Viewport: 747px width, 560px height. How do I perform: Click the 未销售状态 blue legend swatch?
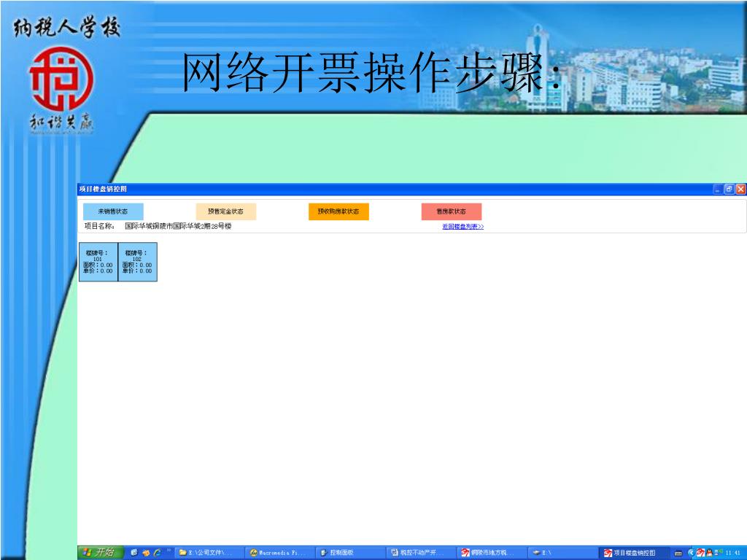pyautogui.click(x=113, y=211)
